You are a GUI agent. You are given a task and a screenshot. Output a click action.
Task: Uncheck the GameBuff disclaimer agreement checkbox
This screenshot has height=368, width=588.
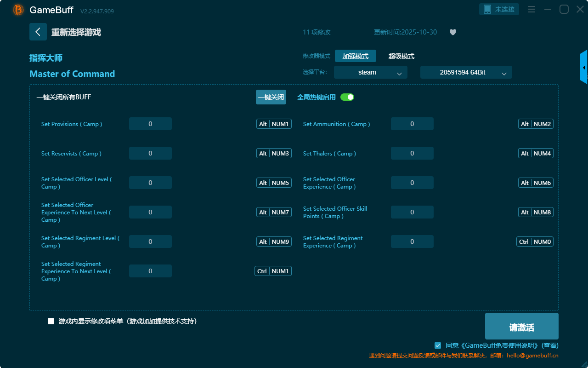pyautogui.click(x=438, y=345)
